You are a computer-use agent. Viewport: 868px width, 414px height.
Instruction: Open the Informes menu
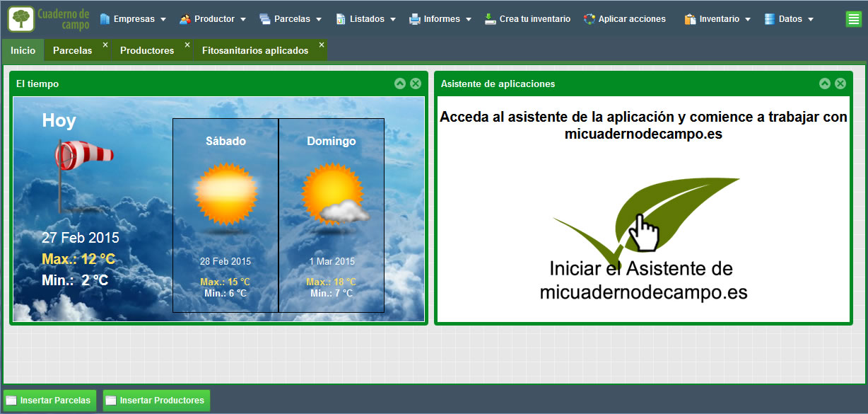(441, 19)
